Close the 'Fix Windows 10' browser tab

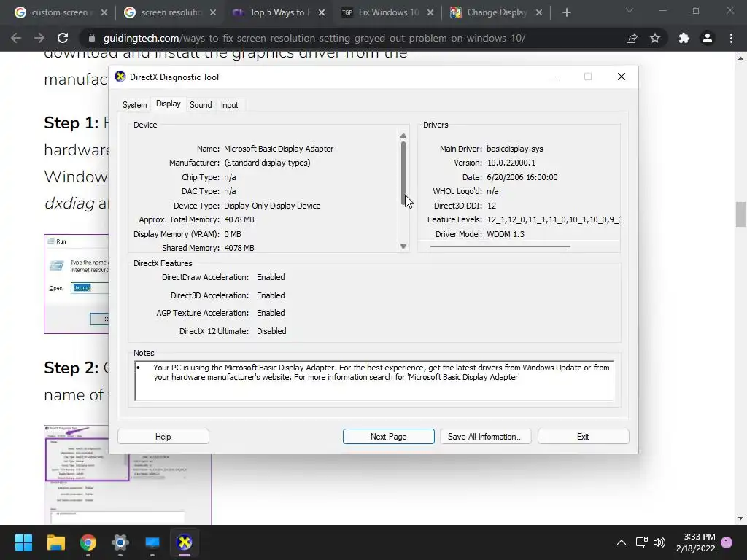430,13
